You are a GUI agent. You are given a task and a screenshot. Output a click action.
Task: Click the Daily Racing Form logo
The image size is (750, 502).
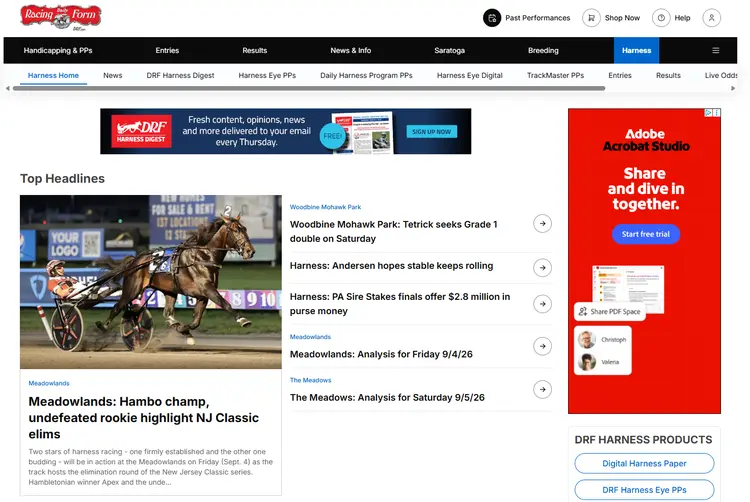61,18
